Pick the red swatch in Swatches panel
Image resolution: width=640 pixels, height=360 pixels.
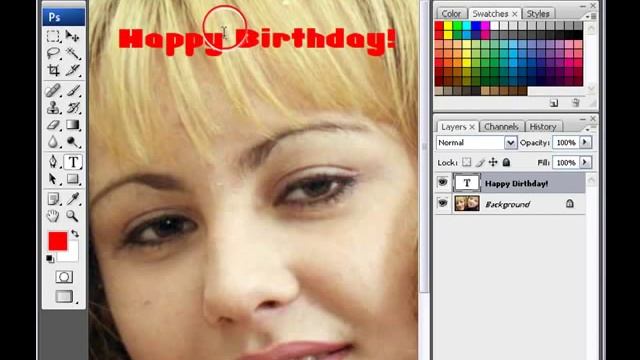pos(439,26)
